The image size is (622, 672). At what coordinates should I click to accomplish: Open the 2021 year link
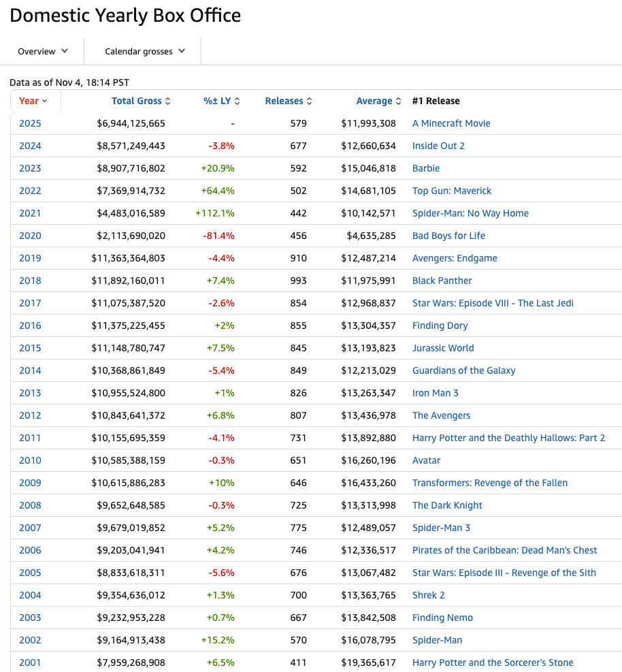point(30,213)
